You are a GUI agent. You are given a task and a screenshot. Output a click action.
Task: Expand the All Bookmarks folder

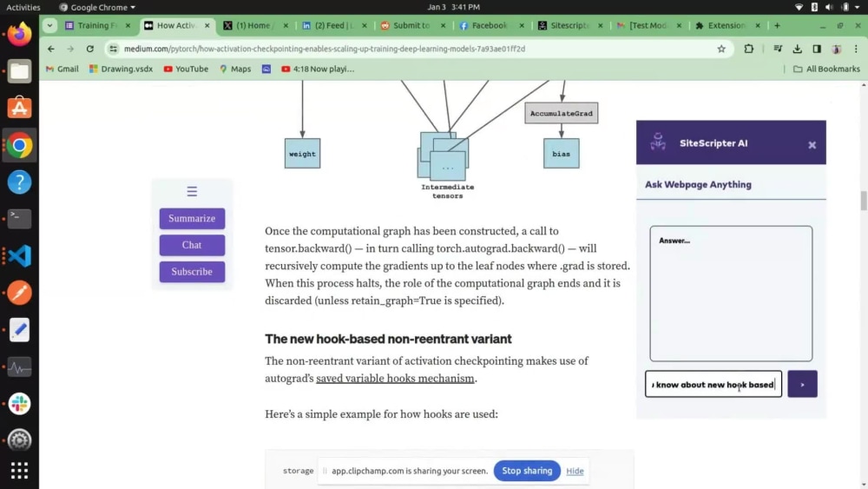[826, 69]
